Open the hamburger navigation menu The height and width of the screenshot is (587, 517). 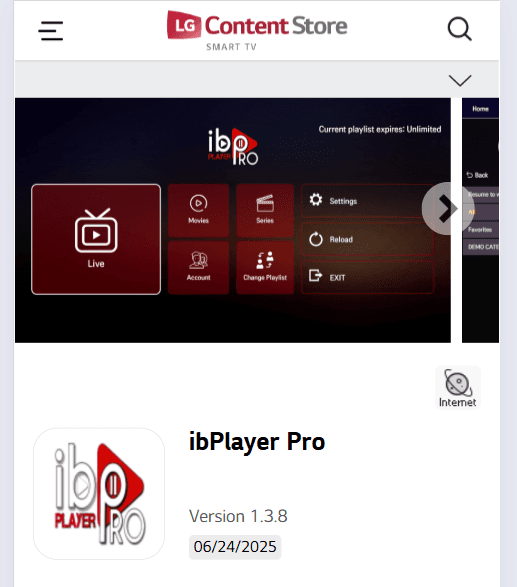coord(51,31)
